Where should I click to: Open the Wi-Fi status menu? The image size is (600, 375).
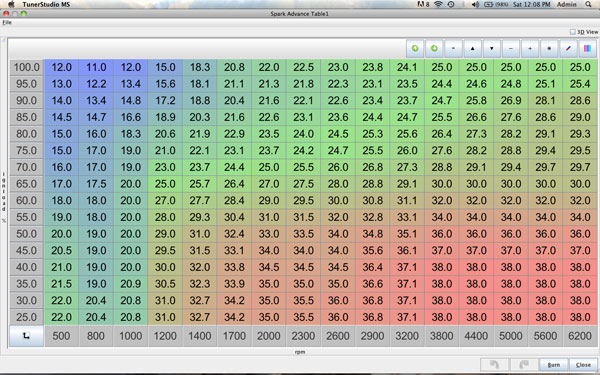point(438,5)
